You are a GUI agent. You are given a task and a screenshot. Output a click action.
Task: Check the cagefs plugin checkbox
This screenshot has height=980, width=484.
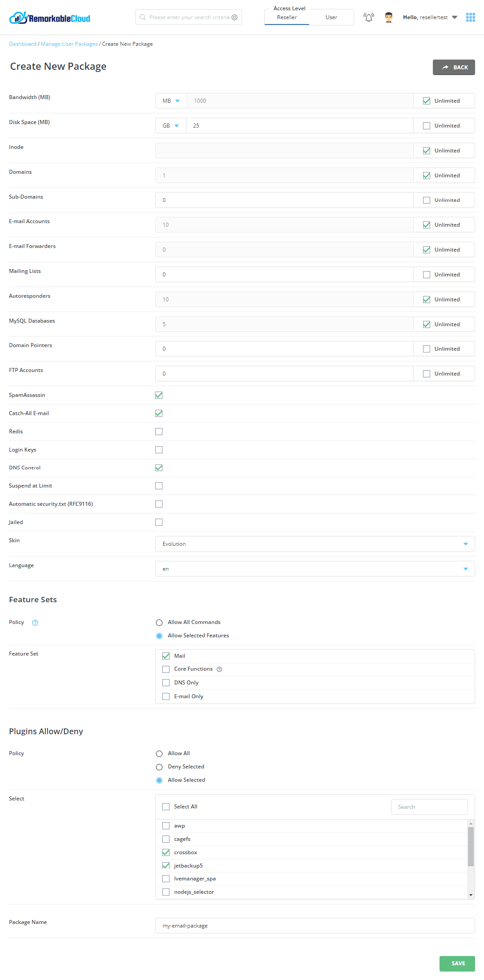click(x=166, y=839)
